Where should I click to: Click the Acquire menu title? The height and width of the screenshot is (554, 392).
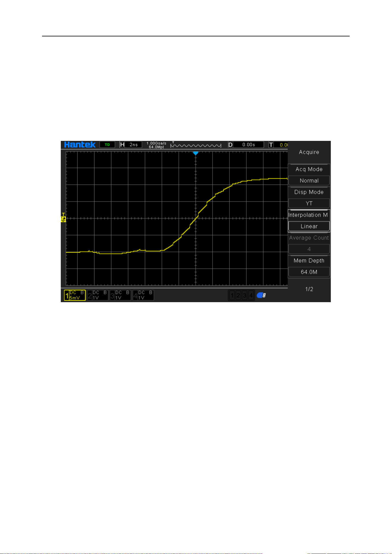point(309,152)
